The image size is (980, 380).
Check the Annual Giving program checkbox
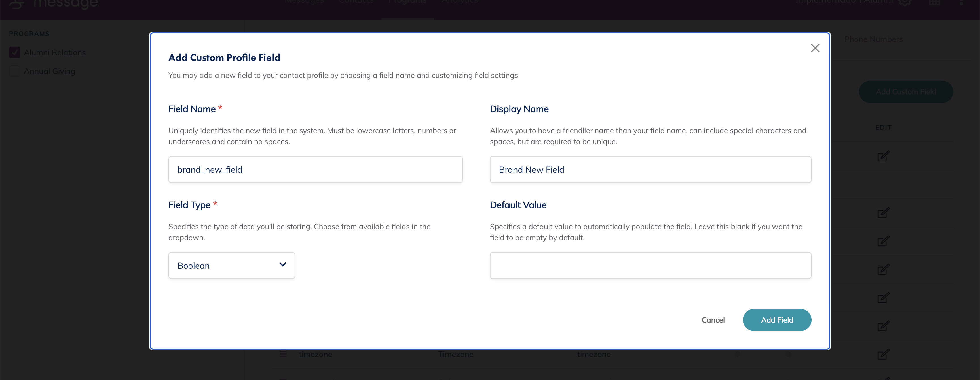coord(15,71)
